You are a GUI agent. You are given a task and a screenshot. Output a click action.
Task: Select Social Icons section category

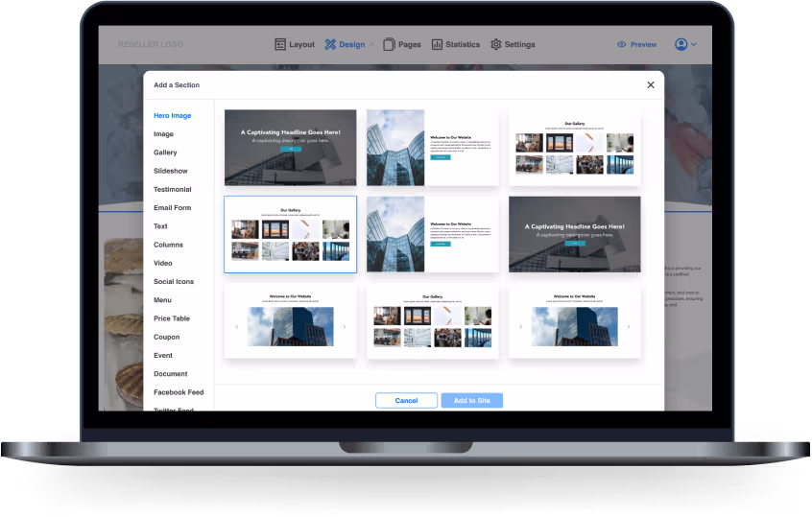pyautogui.click(x=174, y=282)
